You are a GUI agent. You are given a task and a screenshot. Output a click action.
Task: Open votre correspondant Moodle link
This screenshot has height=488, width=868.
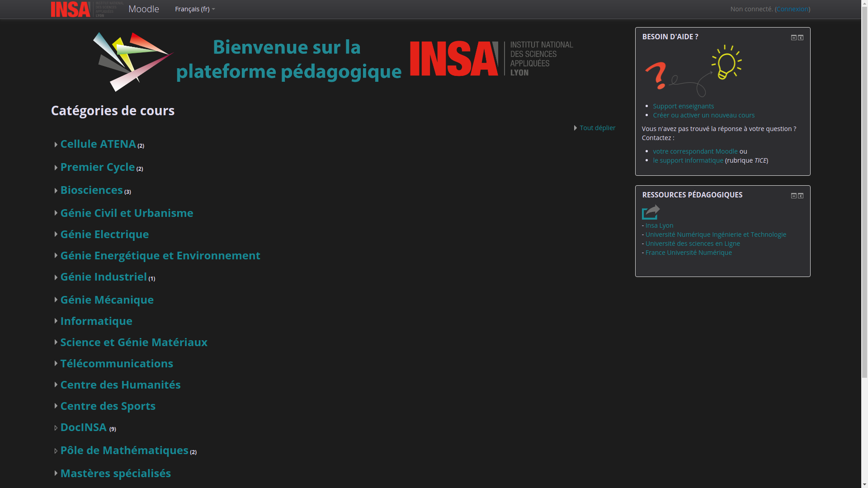[695, 151]
